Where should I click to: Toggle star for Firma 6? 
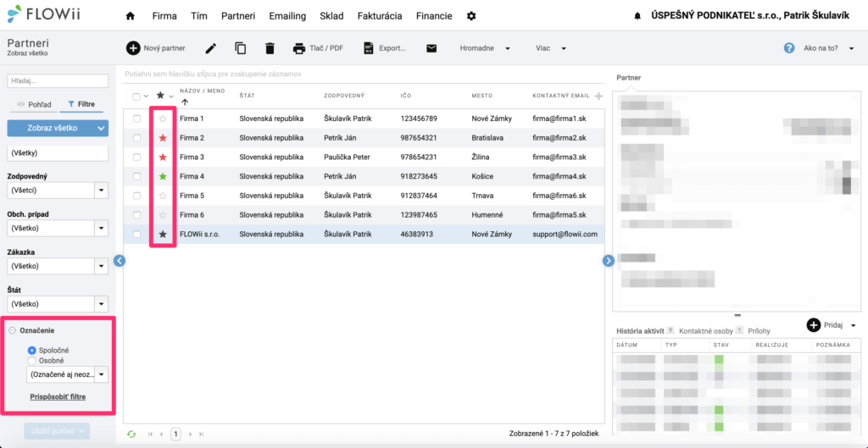click(x=163, y=214)
